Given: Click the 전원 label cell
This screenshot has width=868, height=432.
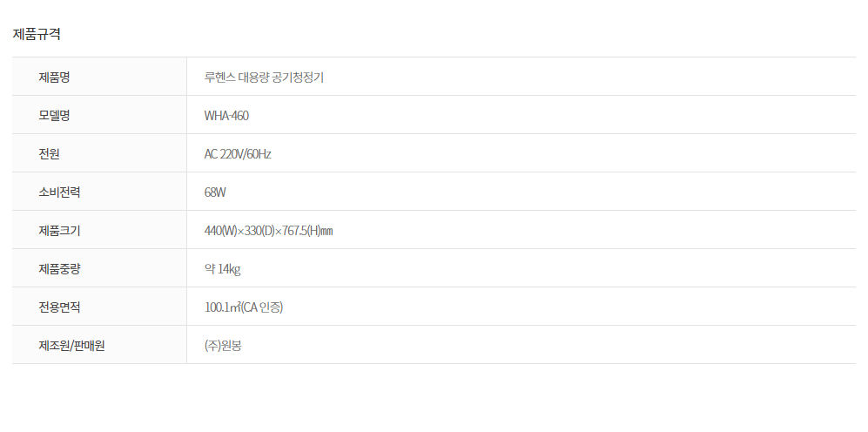Looking at the screenshot, I should point(49,154).
